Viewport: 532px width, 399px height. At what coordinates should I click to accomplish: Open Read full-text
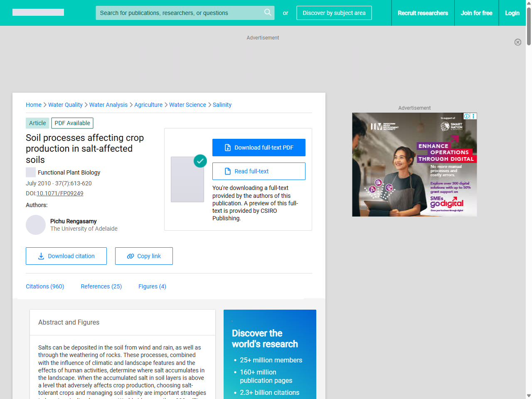(259, 171)
